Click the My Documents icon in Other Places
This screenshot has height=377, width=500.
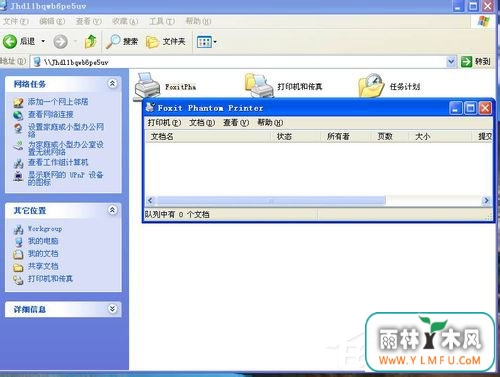[18, 254]
